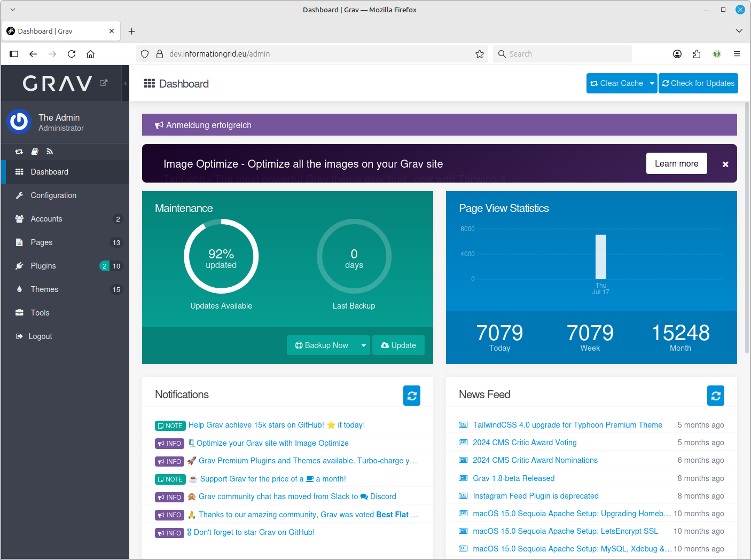Viewport: 751px width, 560px height.
Task: Expand the Clear Cache dropdown arrow
Action: pyautogui.click(x=652, y=83)
